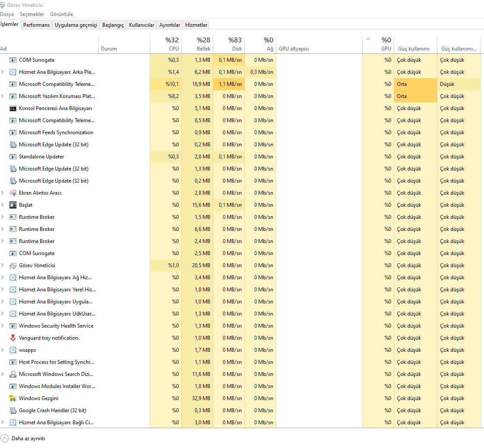Click the 0,3 Mb/sn network value
The height and width of the screenshot is (448, 484).
262,72
